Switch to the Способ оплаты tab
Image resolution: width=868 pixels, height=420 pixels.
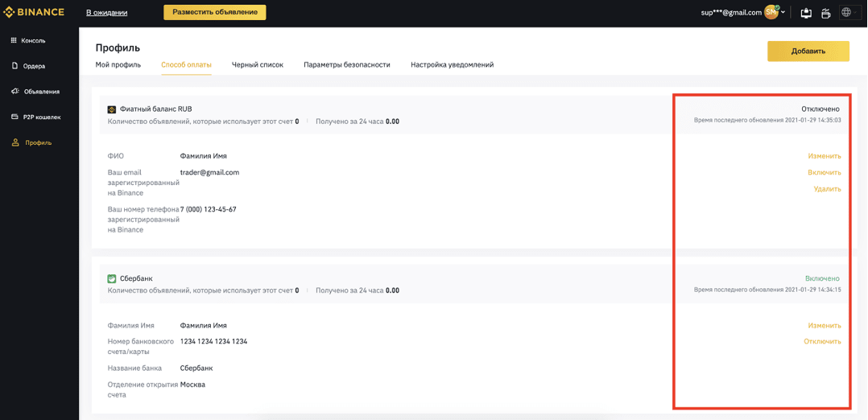tap(186, 64)
